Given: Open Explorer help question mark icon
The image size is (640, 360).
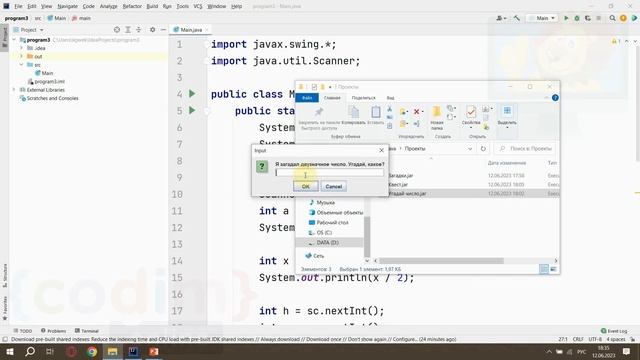Looking at the screenshot, I should click(x=555, y=98).
